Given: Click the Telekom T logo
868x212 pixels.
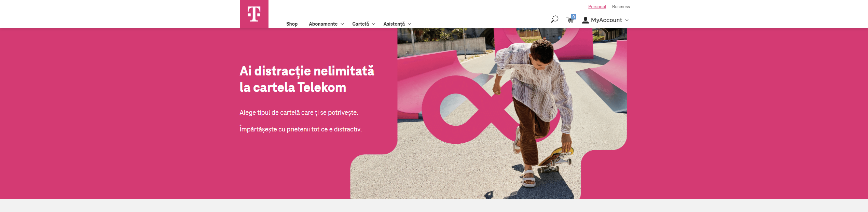Looking at the screenshot, I should 254,14.
